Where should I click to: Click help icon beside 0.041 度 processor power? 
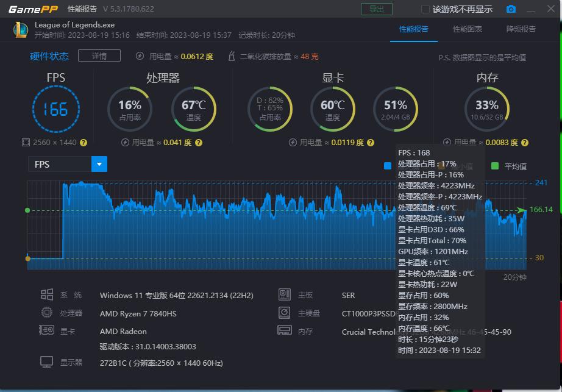click(x=199, y=143)
